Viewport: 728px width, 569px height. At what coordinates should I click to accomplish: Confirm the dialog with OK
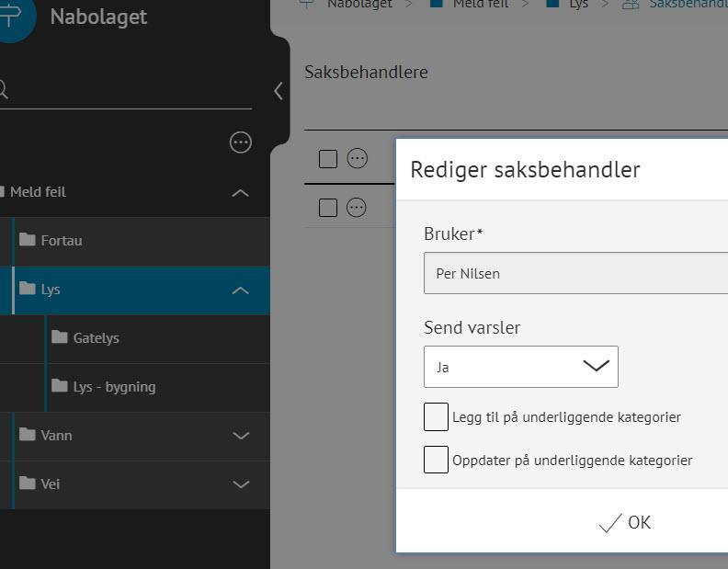625,523
